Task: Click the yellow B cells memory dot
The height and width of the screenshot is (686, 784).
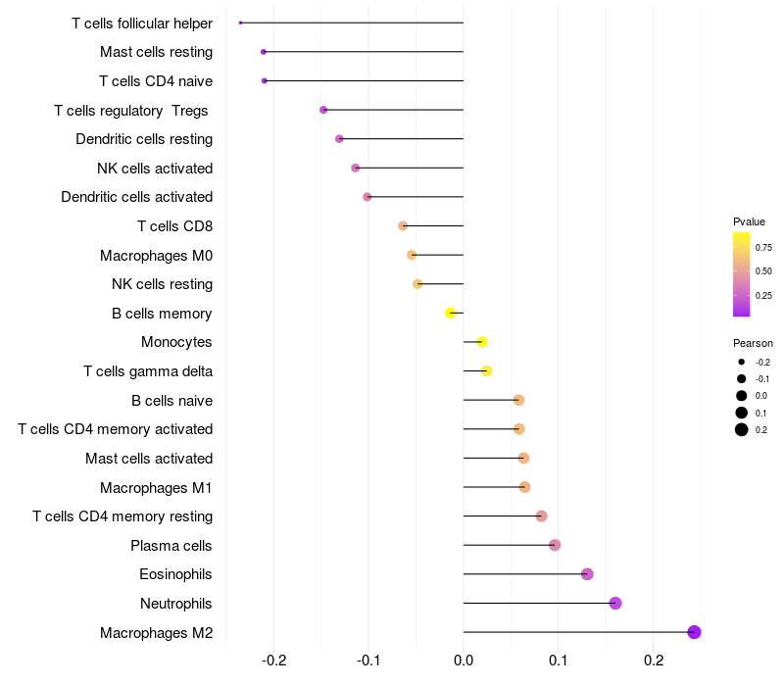Action: pos(450,313)
